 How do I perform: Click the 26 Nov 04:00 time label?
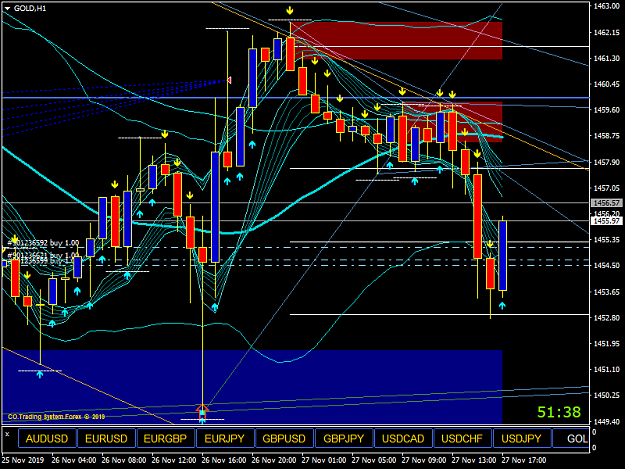pyautogui.click(x=74, y=460)
